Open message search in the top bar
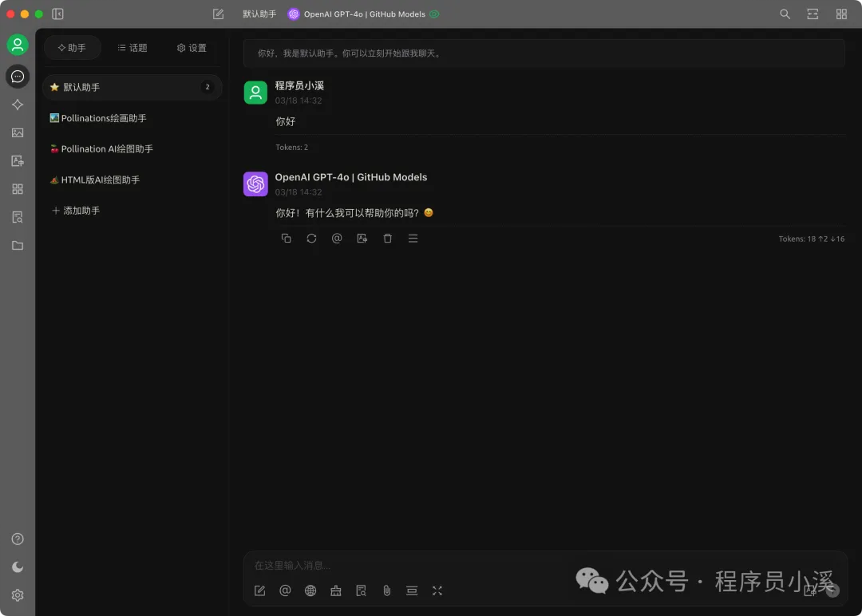862x616 pixels. click(785, 14)
